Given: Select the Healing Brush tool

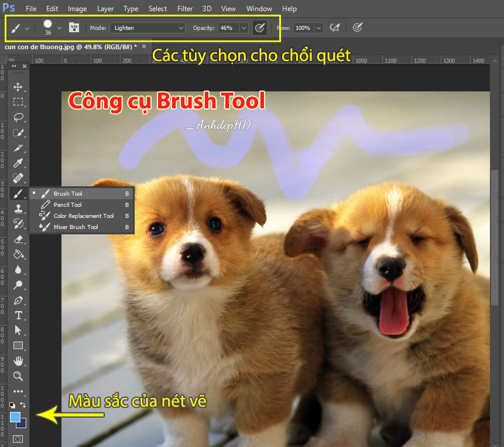Looking at the screenshot, I should (x=18, y=178).
